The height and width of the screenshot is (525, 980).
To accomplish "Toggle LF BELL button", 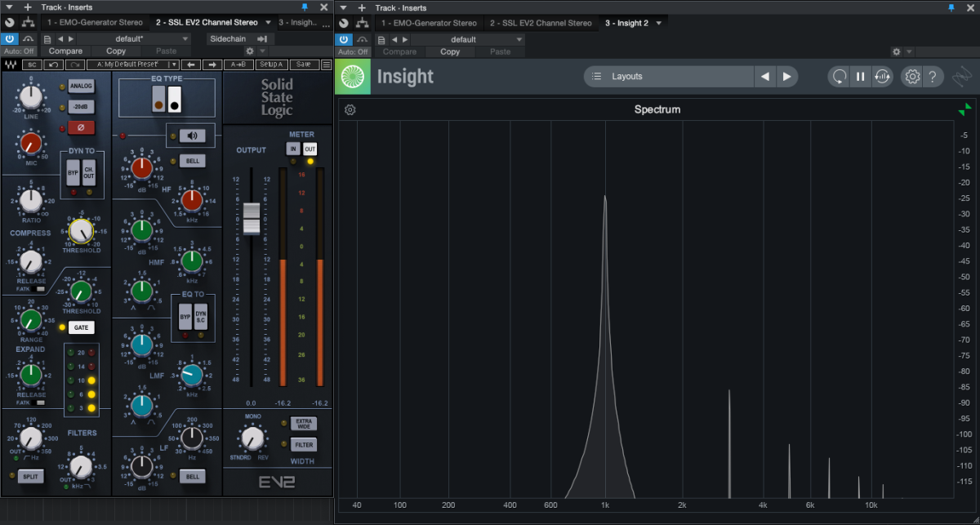I will coord(193,476).
